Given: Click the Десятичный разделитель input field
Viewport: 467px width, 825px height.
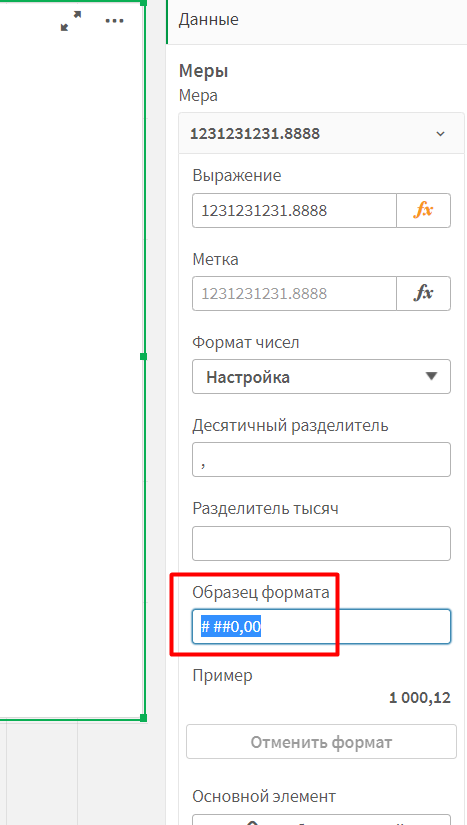Looking at the screenshot, I should pos(321,459).
